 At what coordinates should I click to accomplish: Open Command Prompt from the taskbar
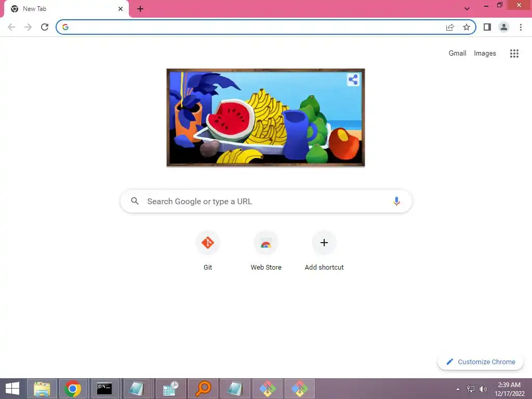[104, 389]
